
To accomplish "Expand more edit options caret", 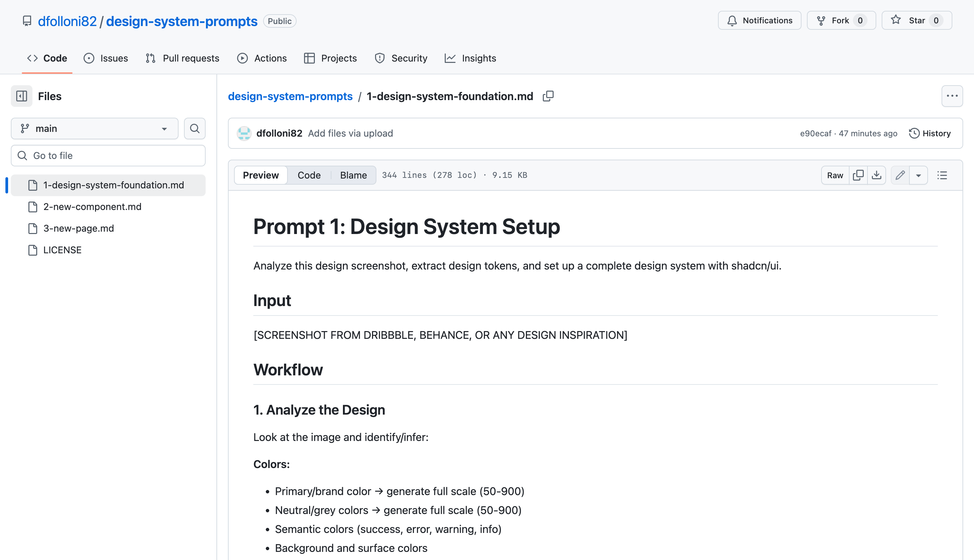I will click(x=918, y=176).
